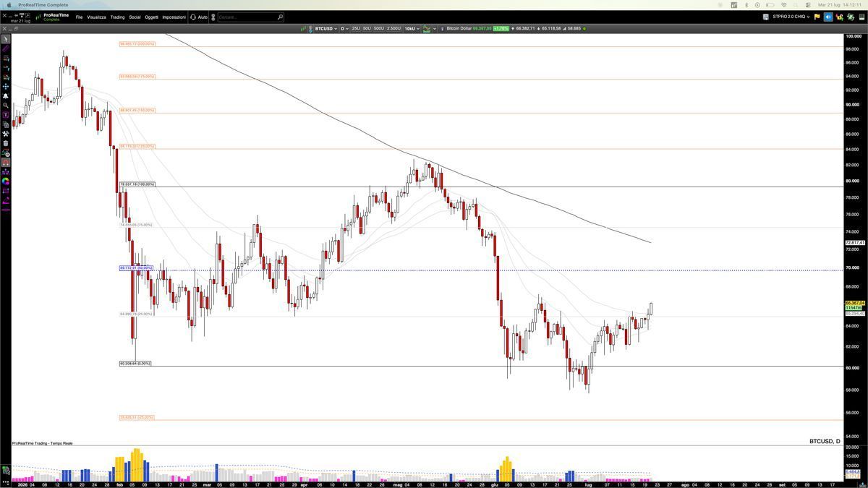Viewport: 868px width, 488px height.
Task: Open the color wheel tool
Action: 6,181
